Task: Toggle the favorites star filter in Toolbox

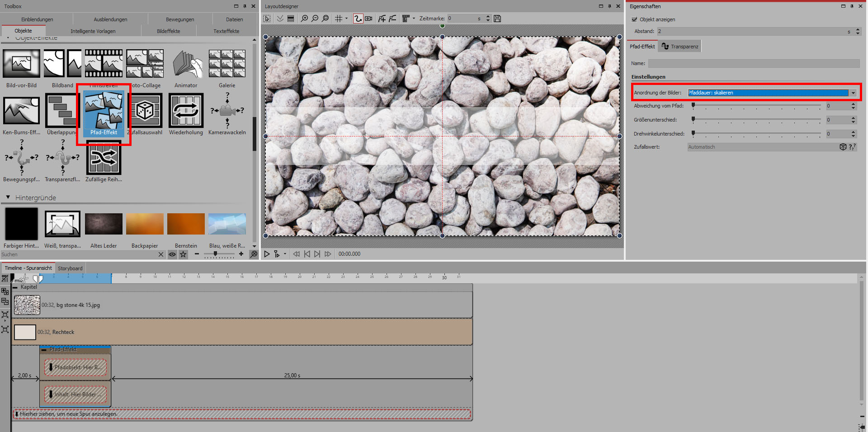Action: click(x=183, y=254)
